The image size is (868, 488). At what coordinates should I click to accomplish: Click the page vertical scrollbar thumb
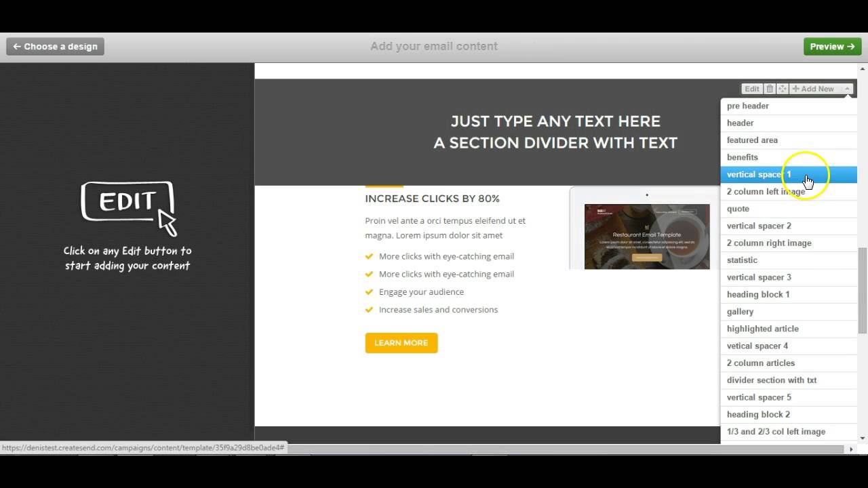[x=863, y=290]
